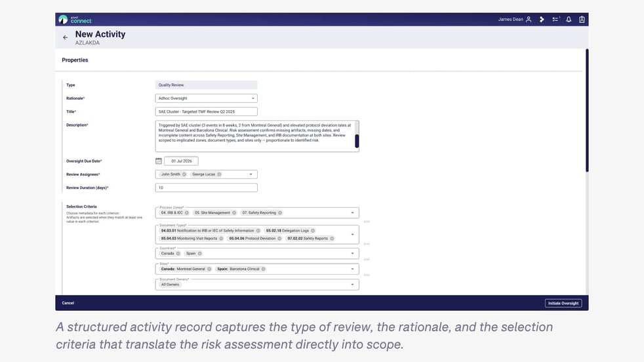
Task: Expand the Sites dropdown arrow
Action: [x=352, y=269]
